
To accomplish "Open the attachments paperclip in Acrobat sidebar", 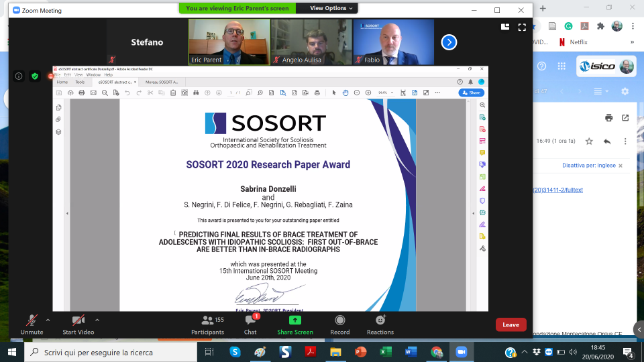I will (x=59, y=119).
